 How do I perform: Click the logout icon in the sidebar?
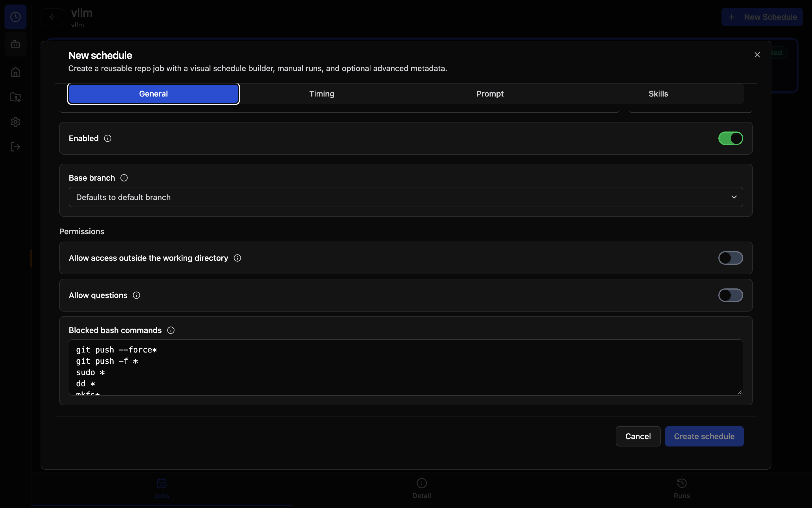[16, 146]
